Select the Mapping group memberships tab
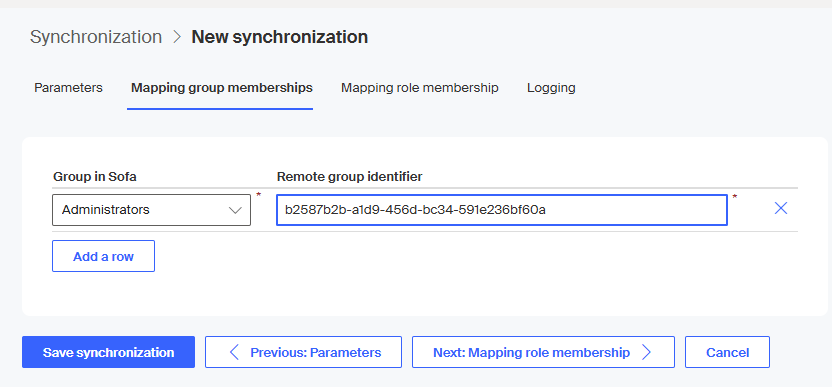This screenshot has height=387, width=832. click(x=222, y=88)
